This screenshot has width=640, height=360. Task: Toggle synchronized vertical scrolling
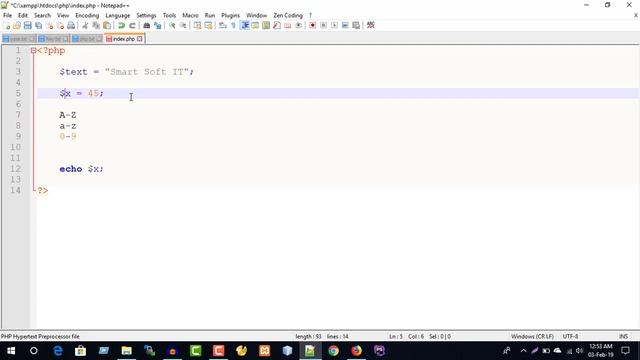197,25
